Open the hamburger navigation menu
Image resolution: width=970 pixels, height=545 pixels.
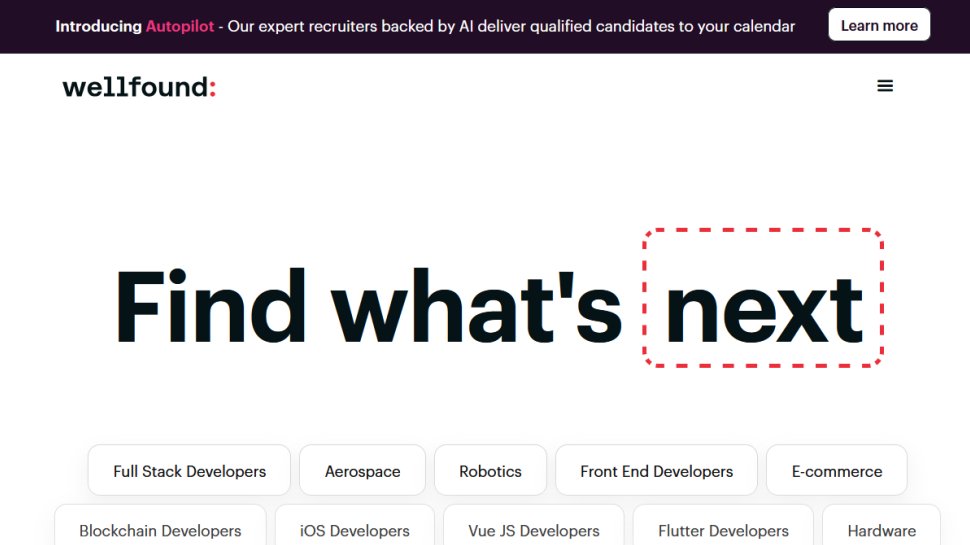885,86
